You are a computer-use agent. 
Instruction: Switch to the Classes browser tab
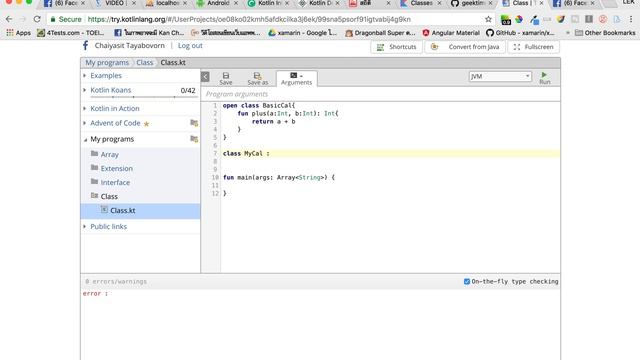[421, 3]
